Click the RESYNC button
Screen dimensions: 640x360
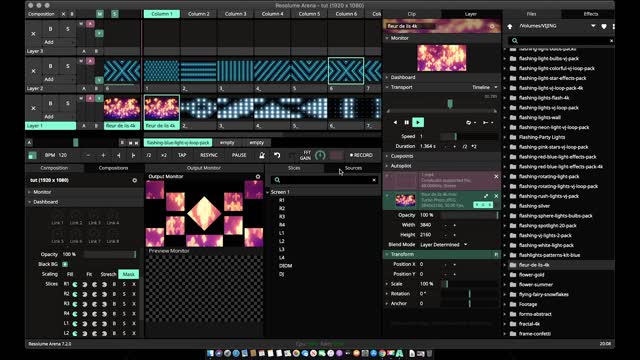tap(209, 155)
